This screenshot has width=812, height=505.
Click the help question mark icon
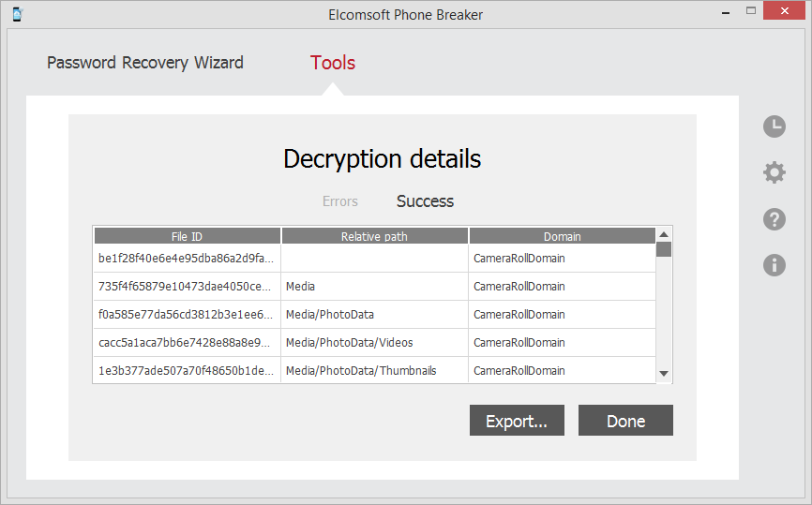[774, 219]
